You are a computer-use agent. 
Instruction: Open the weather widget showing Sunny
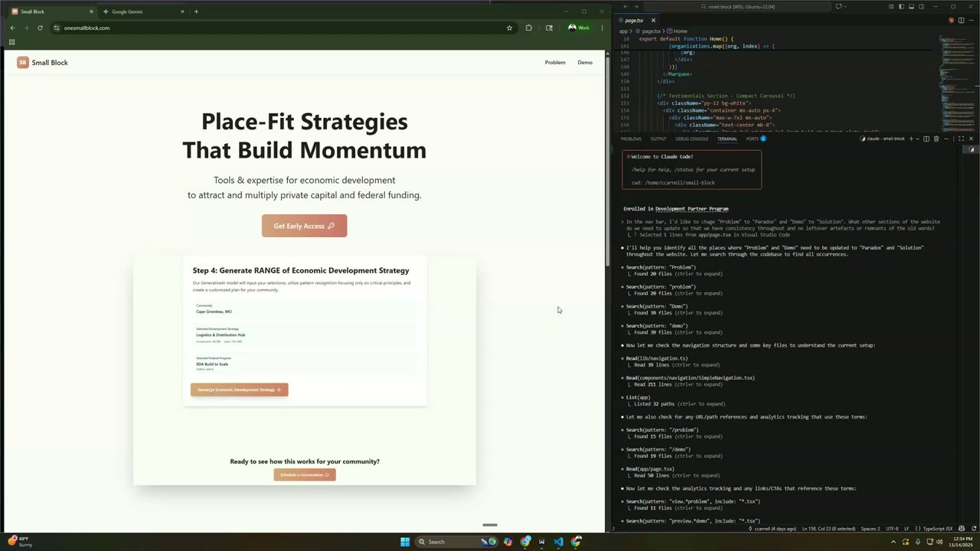(20, 541)
